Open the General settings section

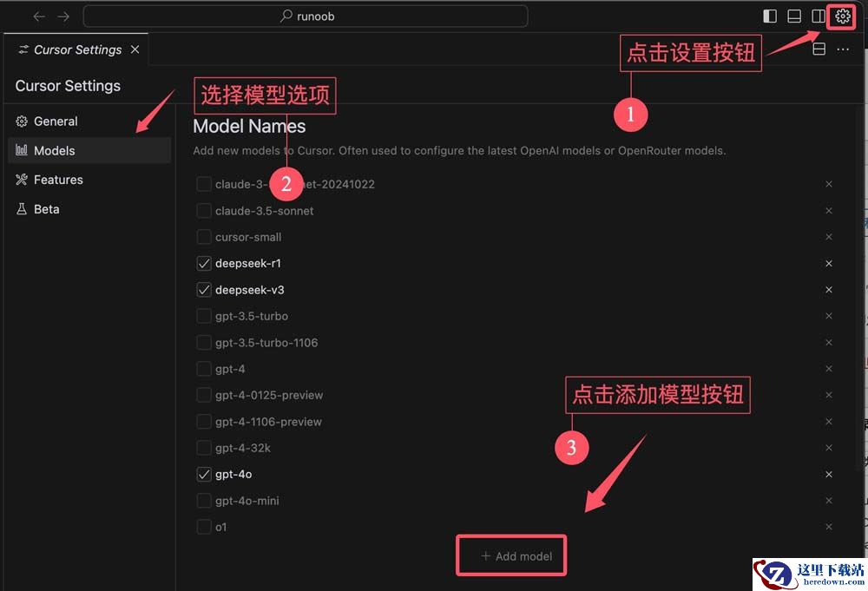pos(89,121)
